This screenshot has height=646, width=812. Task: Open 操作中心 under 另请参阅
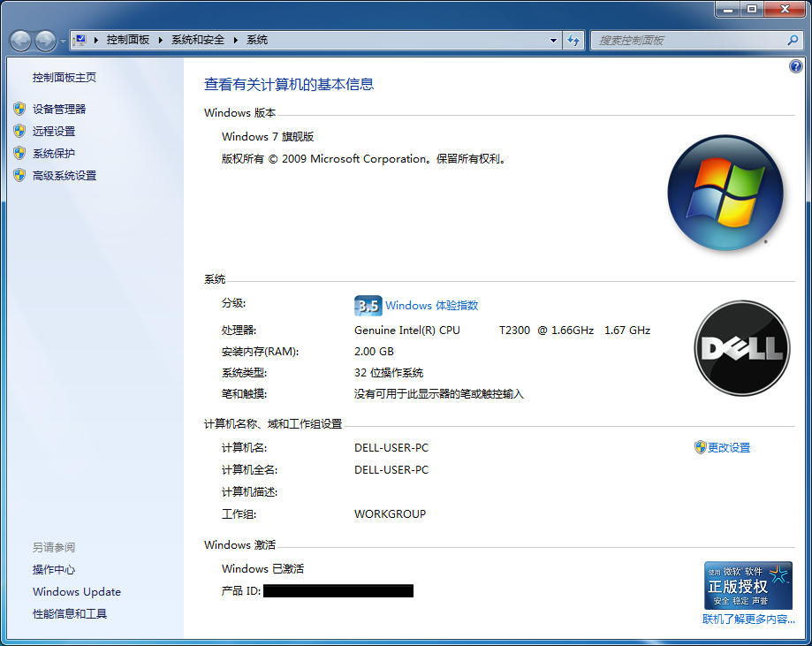[54, 569]
